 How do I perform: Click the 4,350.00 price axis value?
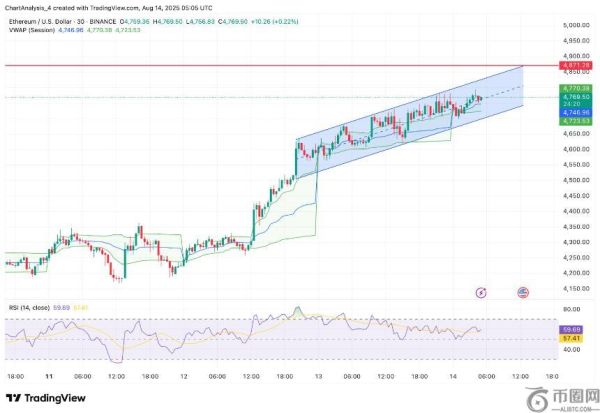576,226
